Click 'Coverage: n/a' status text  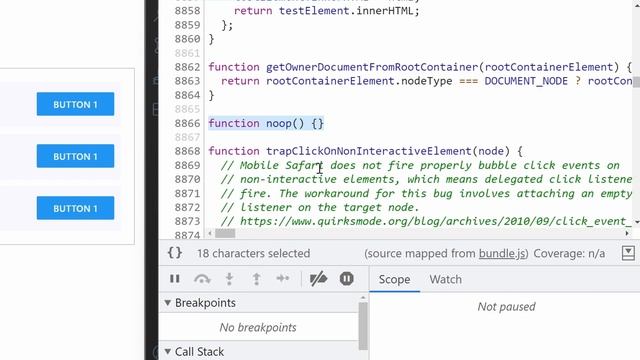[569, 253]
